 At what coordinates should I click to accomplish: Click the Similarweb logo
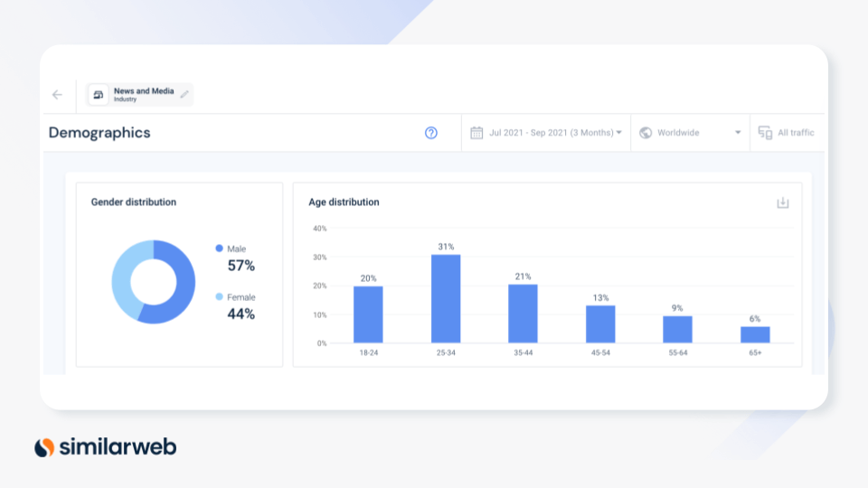tap(106, 447)
